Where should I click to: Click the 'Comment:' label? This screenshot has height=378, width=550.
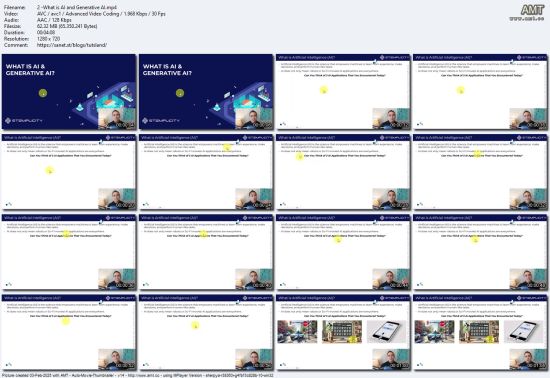(x=15, y=45)
